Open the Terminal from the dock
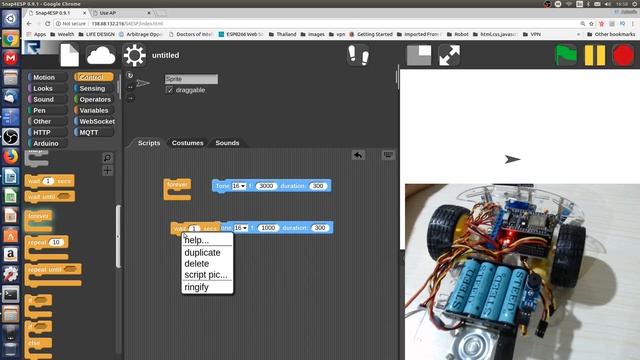Image resolution: width=640 pixels, height=360 pixels. pyautogui.click(x=11, y=294)
